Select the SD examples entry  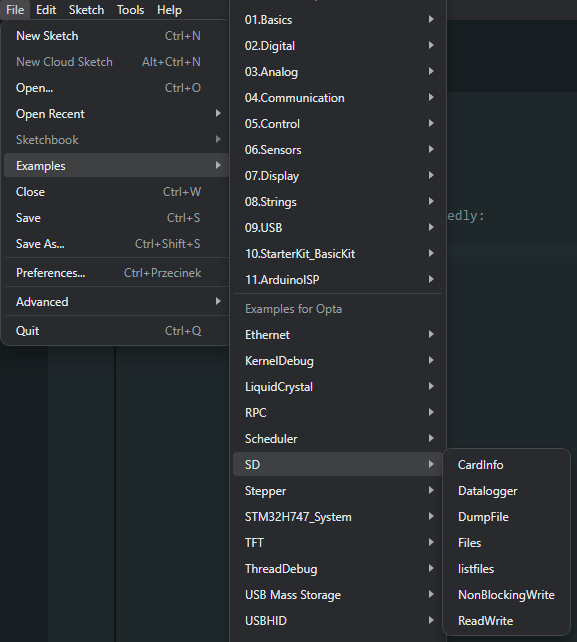tap(338, 465)
